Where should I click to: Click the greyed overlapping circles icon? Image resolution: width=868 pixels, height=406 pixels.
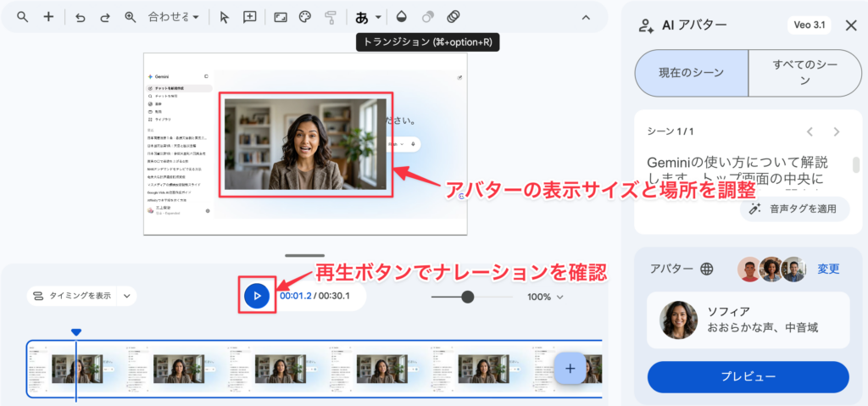(x=427, y=17)
